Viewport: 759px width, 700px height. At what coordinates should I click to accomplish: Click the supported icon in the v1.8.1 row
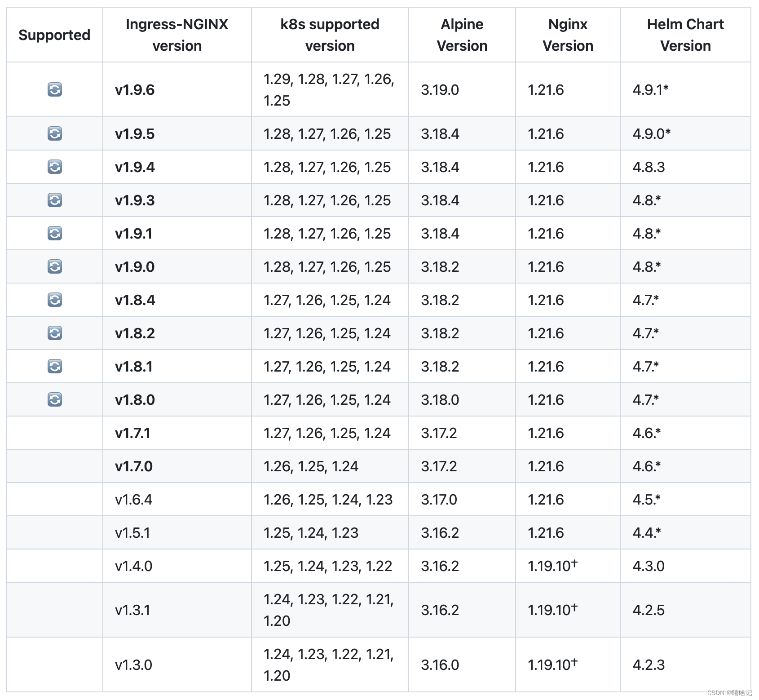[55, 366]
